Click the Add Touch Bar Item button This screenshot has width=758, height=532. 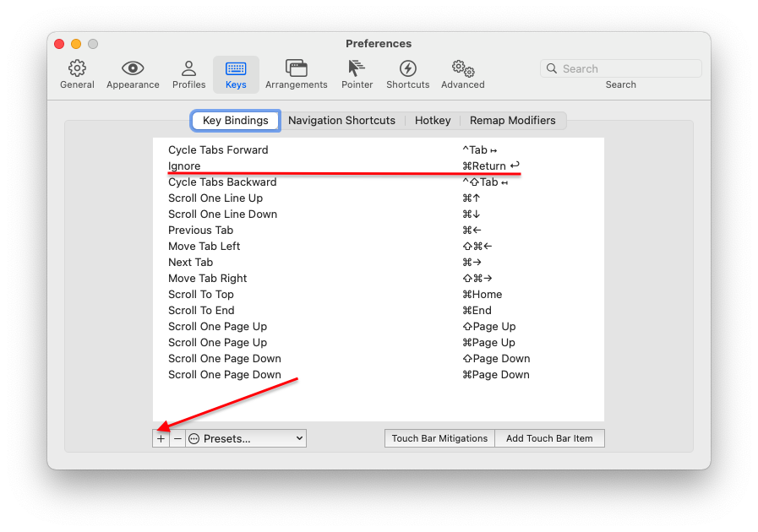pos(549,439)
